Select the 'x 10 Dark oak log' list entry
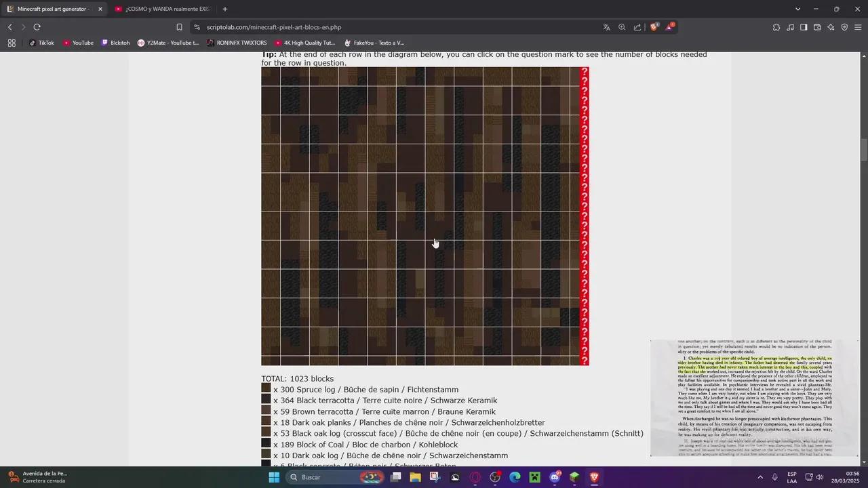 click(x=391, y=455)
